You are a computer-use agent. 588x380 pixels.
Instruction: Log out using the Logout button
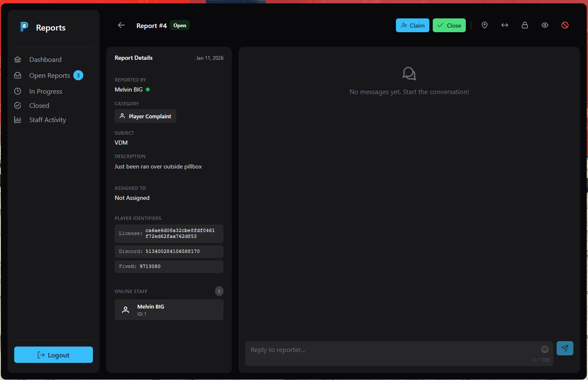[54, 355]
